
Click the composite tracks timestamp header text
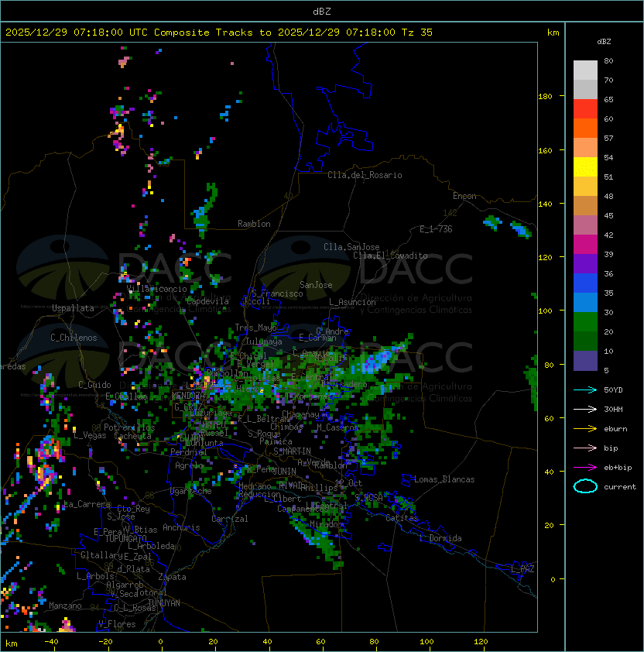[x=219, y=33]
